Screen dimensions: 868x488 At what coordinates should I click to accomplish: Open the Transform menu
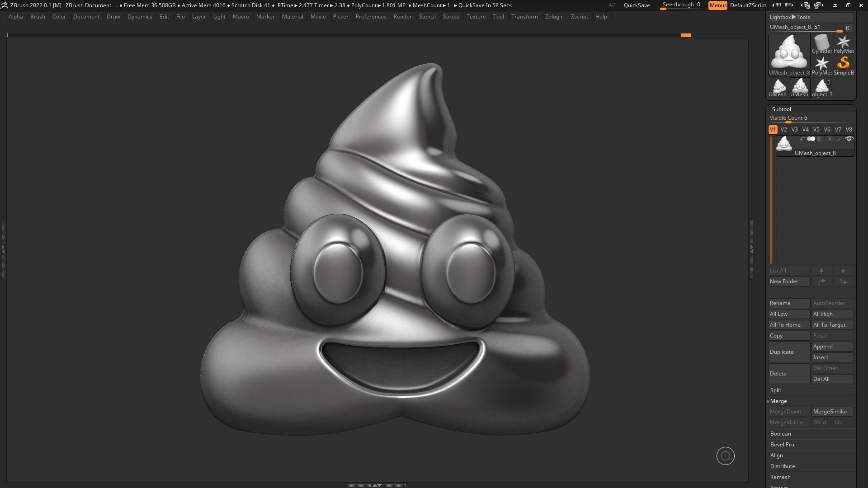(x=524, y=17)
